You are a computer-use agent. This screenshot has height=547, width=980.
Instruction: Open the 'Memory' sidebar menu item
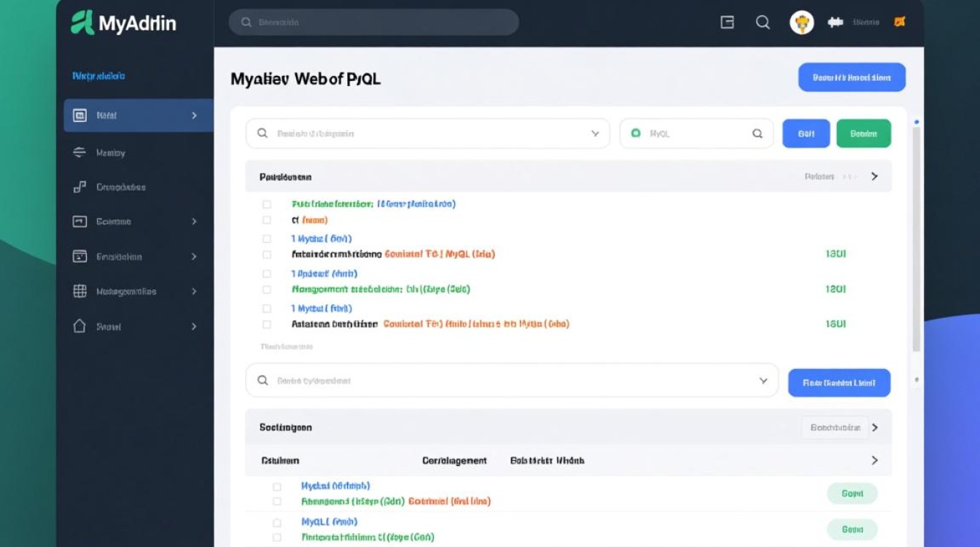(111, 152)
